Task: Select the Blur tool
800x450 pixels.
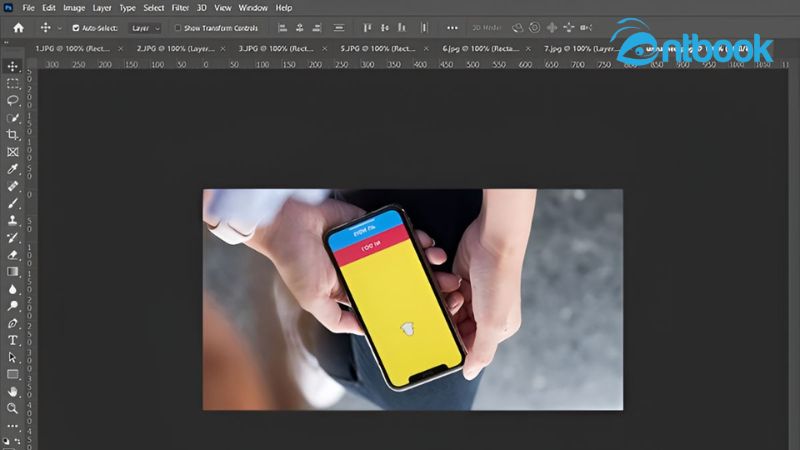Action: [x=13, y=289]
